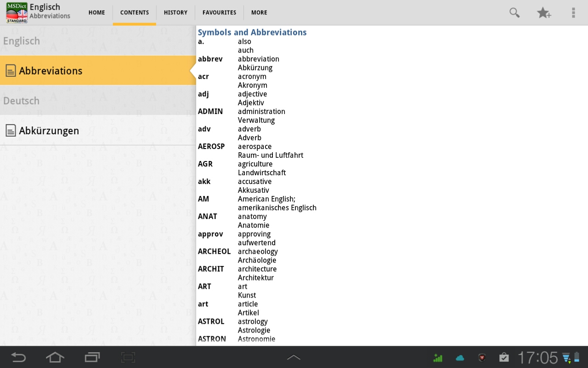
Task: Open the MORE tab
Action: pyautogui.click(x=259, y=12)
